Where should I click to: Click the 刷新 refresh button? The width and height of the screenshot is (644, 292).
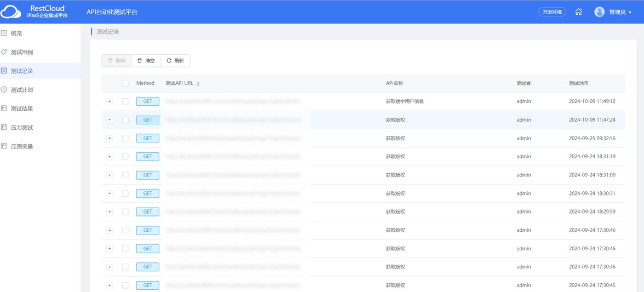(175, 61)
